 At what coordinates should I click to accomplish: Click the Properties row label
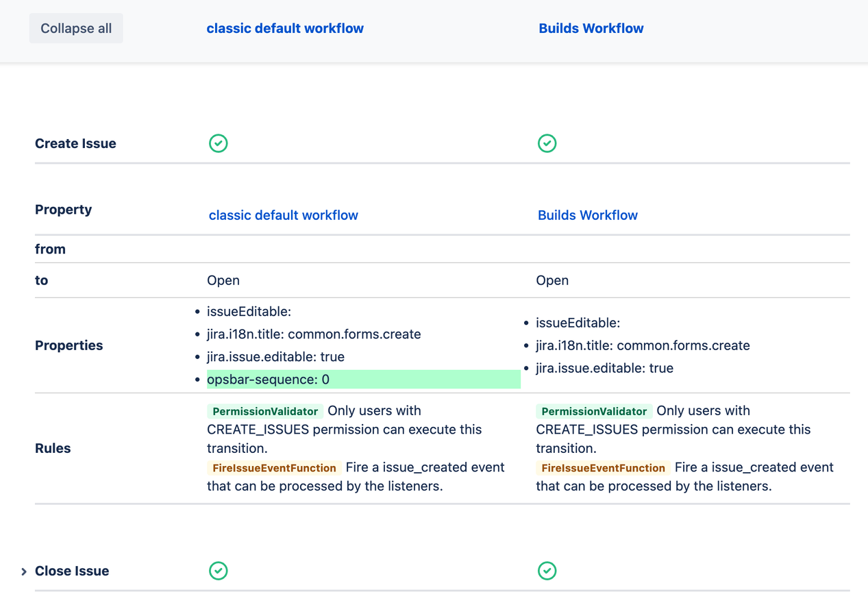coord(69,345)
